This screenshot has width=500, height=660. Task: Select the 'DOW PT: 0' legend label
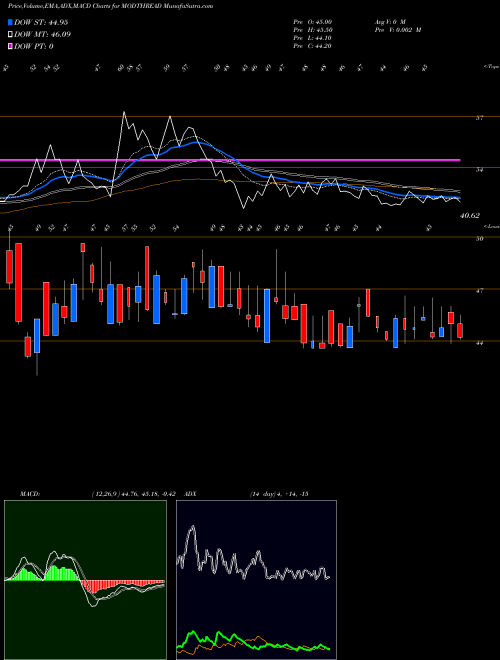coord(34,46)
